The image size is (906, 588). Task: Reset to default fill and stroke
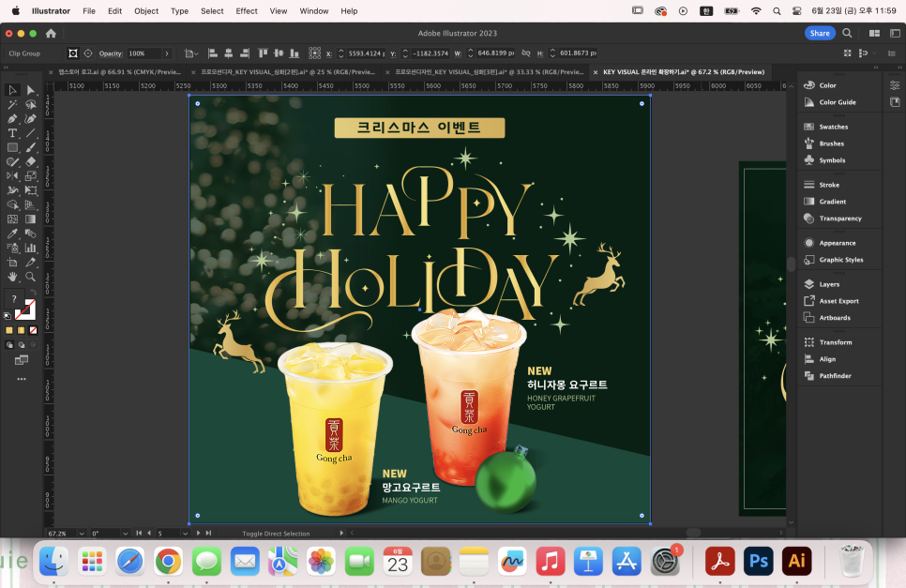click(x=8, y=316)
